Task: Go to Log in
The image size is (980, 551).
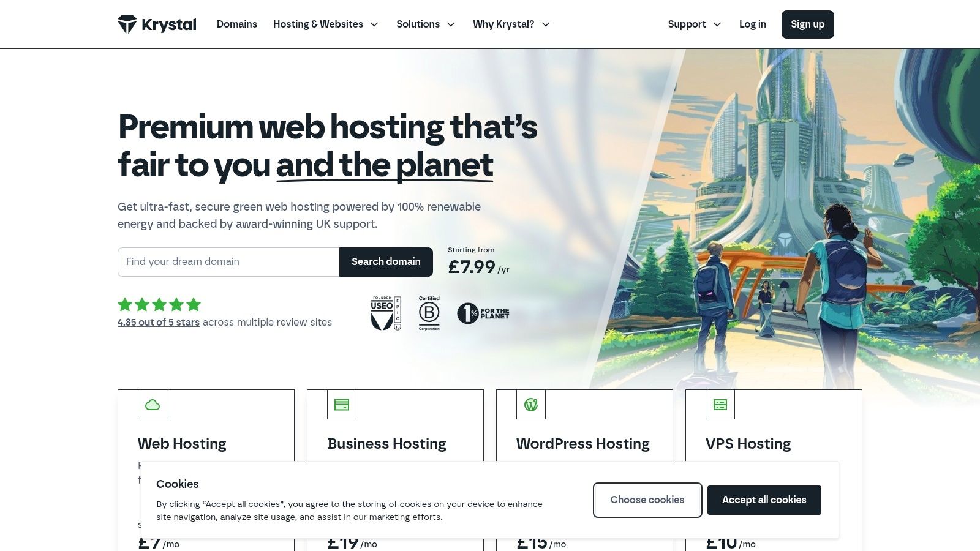Action: pyautogui.click(x=752, y=24)
